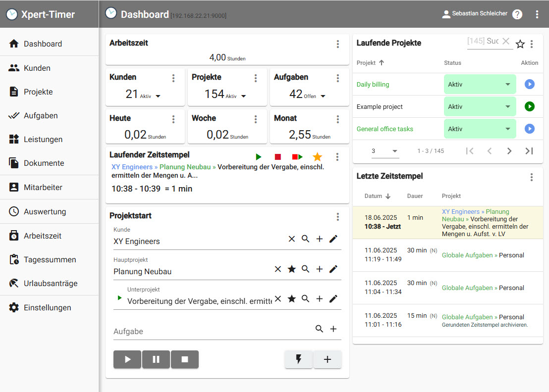Clear the Unterprojekt field
This screenshot has width=549, height=392.
click(278, 298)
